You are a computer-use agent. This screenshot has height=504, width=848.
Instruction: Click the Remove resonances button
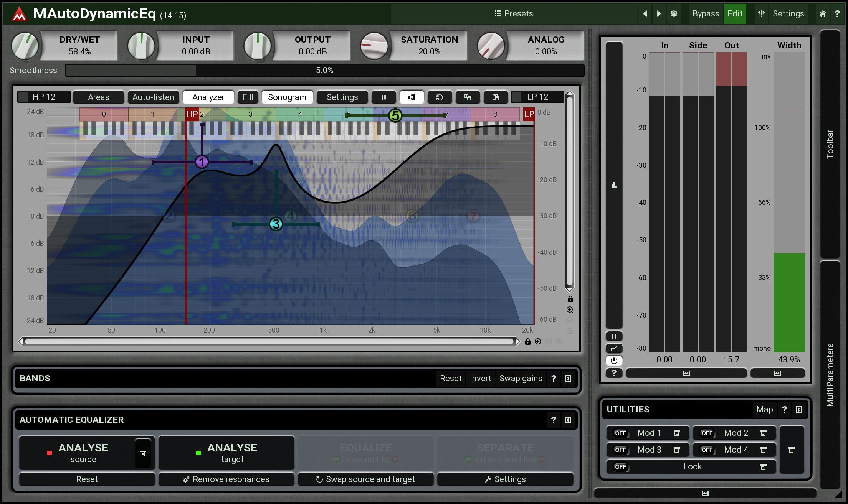click(226, 479)
